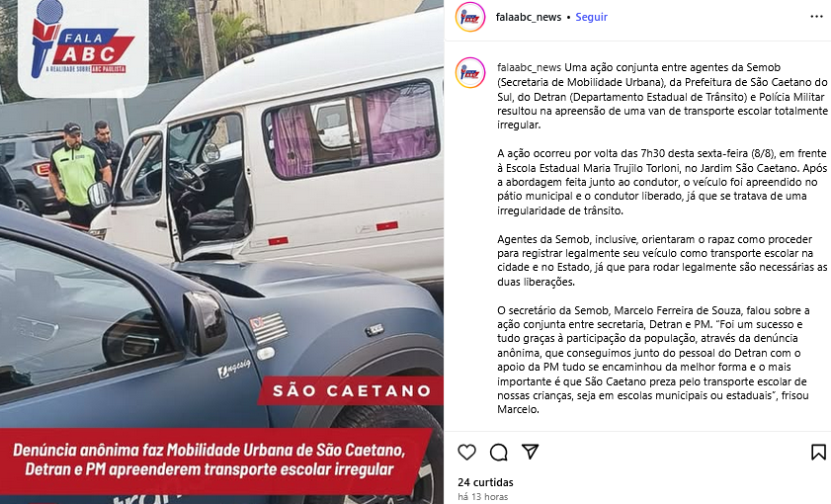
Task: Open the falaabc_news username in header
Action: [529, 17]
